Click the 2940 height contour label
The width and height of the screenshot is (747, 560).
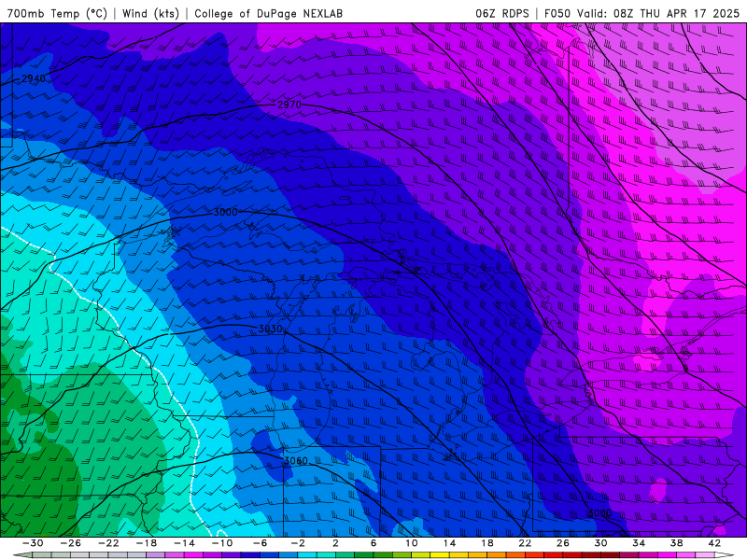[x=34, y=78]
